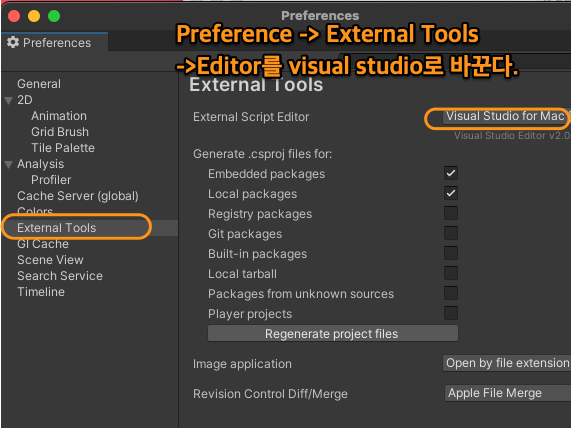Open Cache Server (global) preferences
The width and height of the screenshot is (571, 428).
pos(78,196)
